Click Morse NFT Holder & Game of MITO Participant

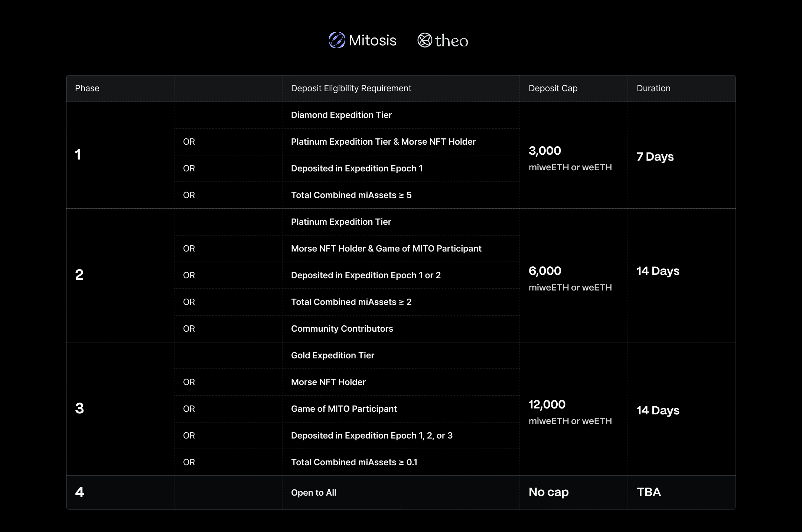tap(386, 249)
